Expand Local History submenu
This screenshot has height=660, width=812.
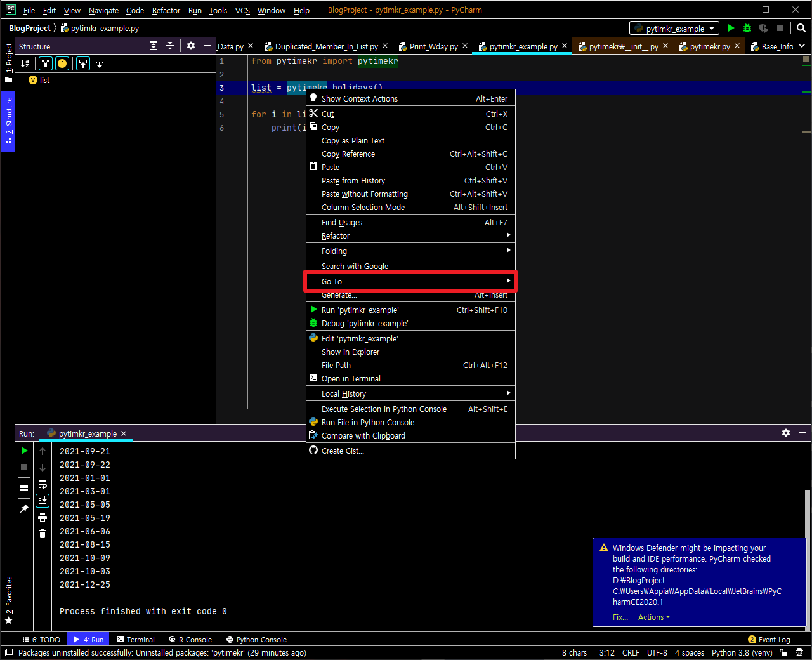[410, 393]
